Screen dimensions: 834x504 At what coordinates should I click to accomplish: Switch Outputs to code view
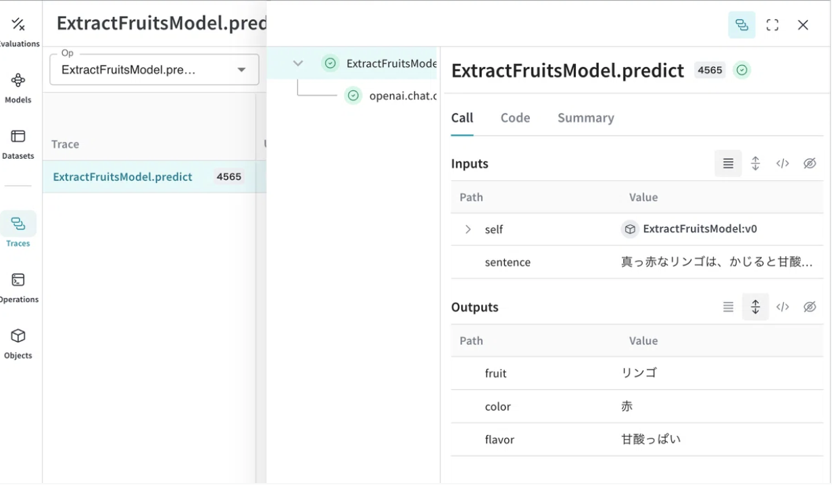pos(783,307)
